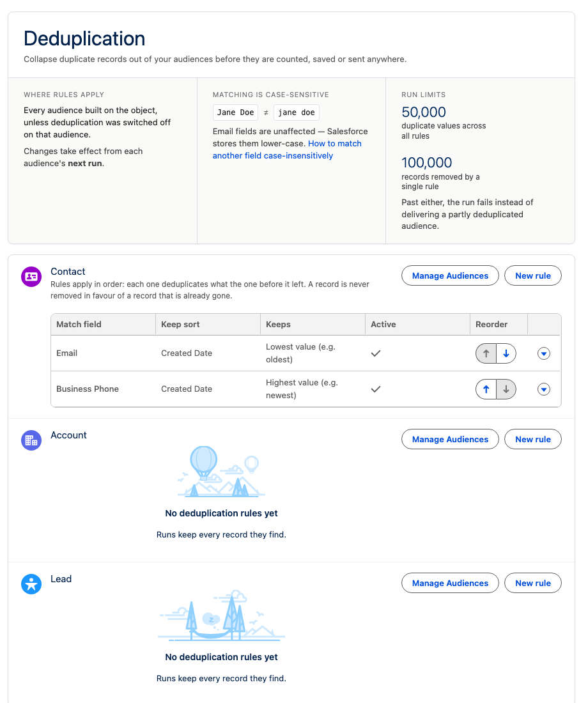Create a New rule for Lead

point(533,583)
